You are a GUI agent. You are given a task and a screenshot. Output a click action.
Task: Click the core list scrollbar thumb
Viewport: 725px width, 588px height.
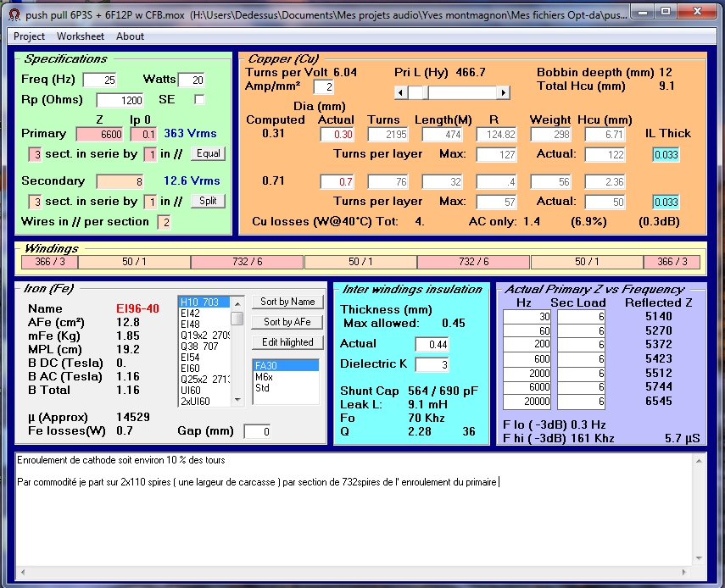237,319
